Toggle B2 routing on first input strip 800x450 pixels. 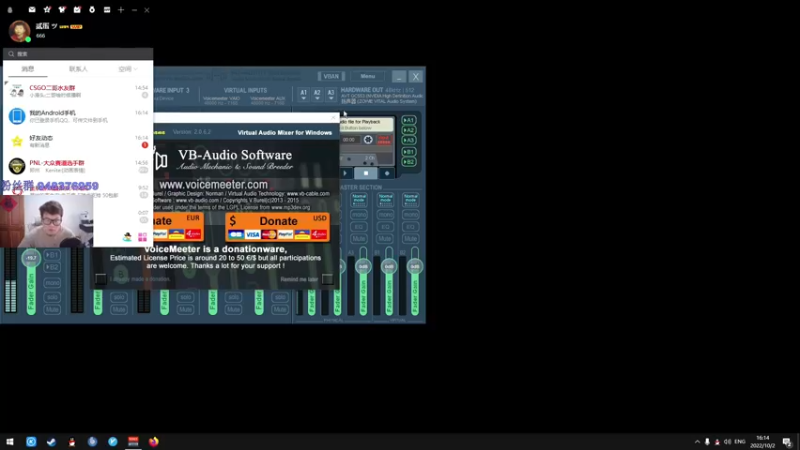pos(52,267)
